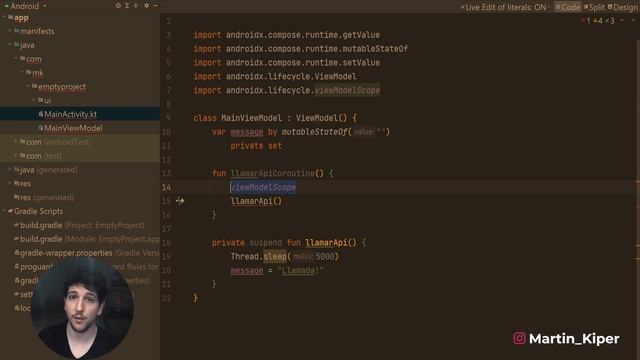Click the mutableStateOf call on line 10
This screenshot has height=360, width=640.
[314, 132]
